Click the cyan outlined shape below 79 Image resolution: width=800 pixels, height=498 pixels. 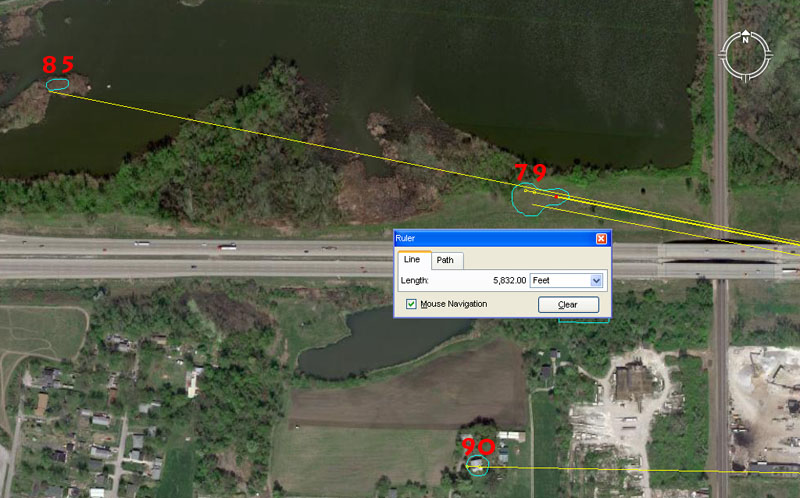coord(538,199)
